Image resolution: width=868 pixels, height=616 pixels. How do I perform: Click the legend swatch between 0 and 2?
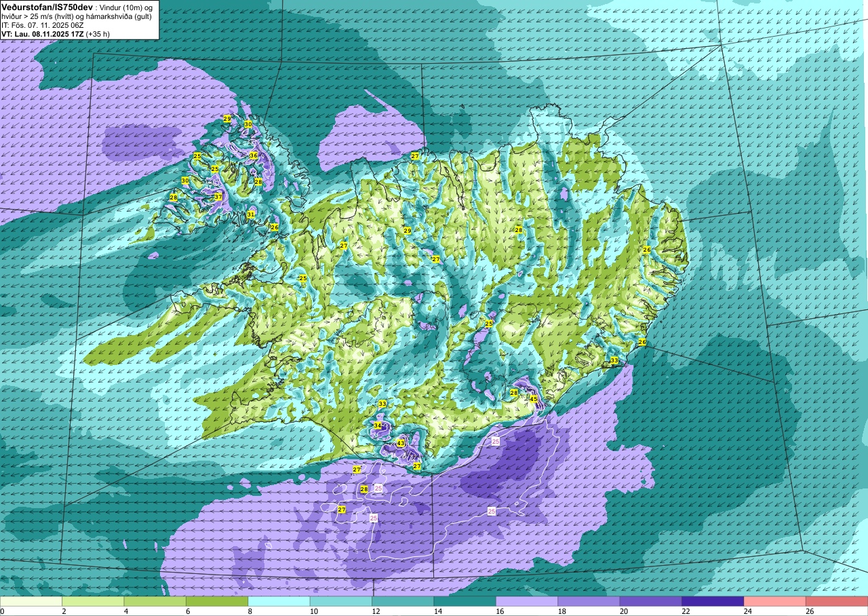(x=31, y=601)
